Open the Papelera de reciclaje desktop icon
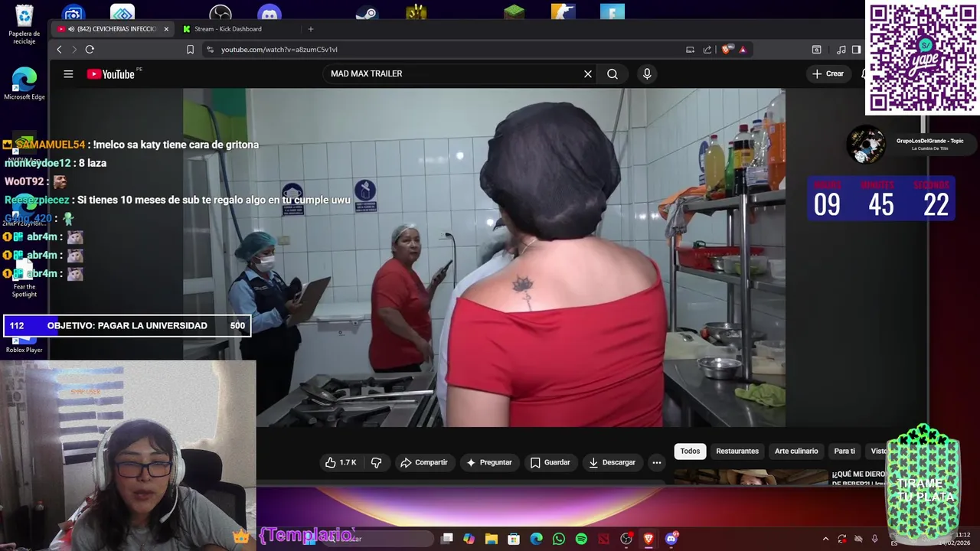 point(24,24)
